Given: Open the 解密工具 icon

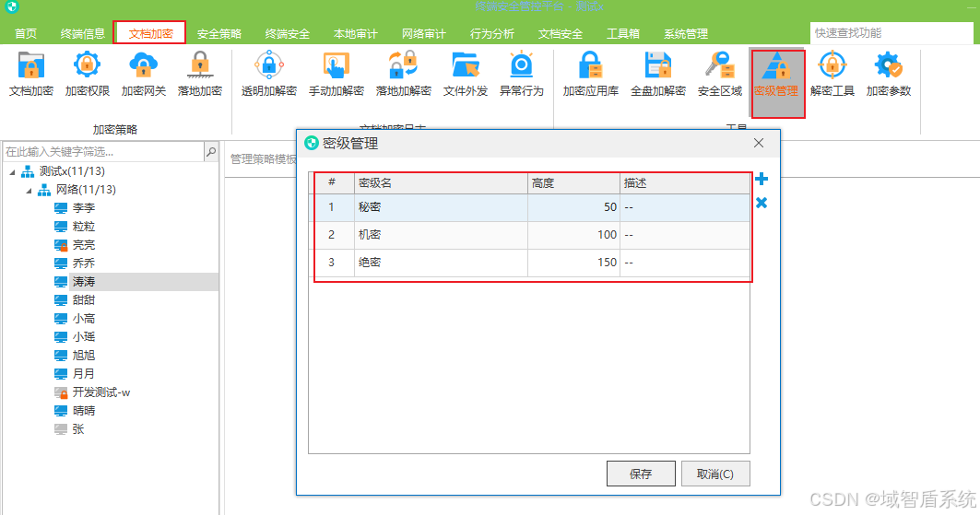Looking at the screenshot, I should click(832, 75).
